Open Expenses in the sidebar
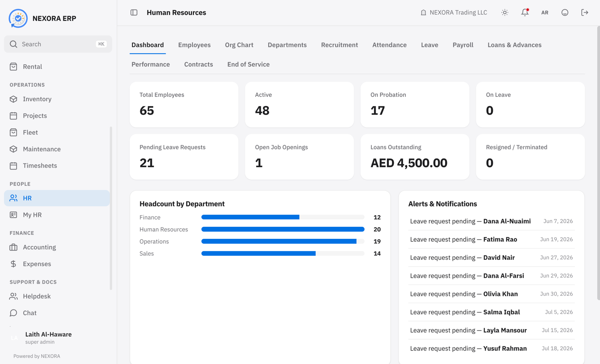The image size is (600, 364). (x=57, y=264)
